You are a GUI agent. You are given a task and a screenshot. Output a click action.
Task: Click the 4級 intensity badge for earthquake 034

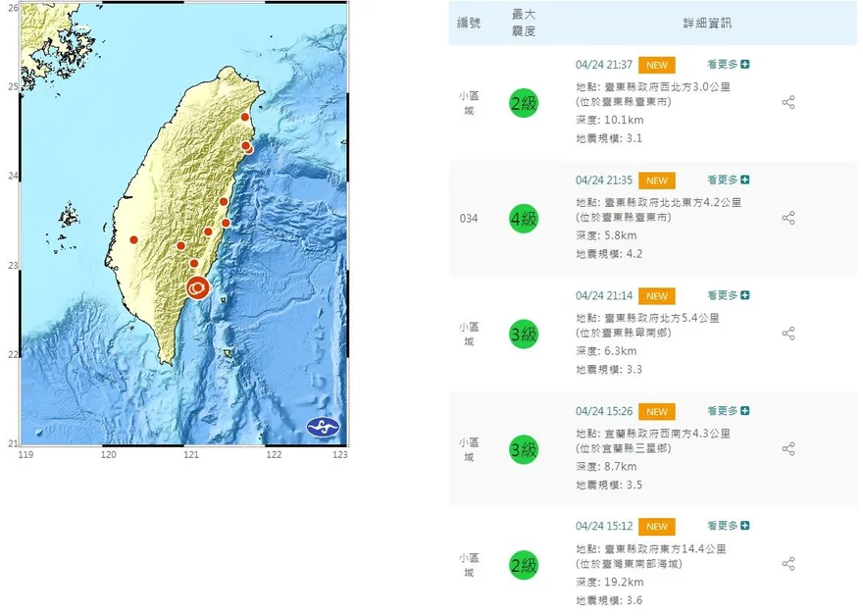point(524,219)
